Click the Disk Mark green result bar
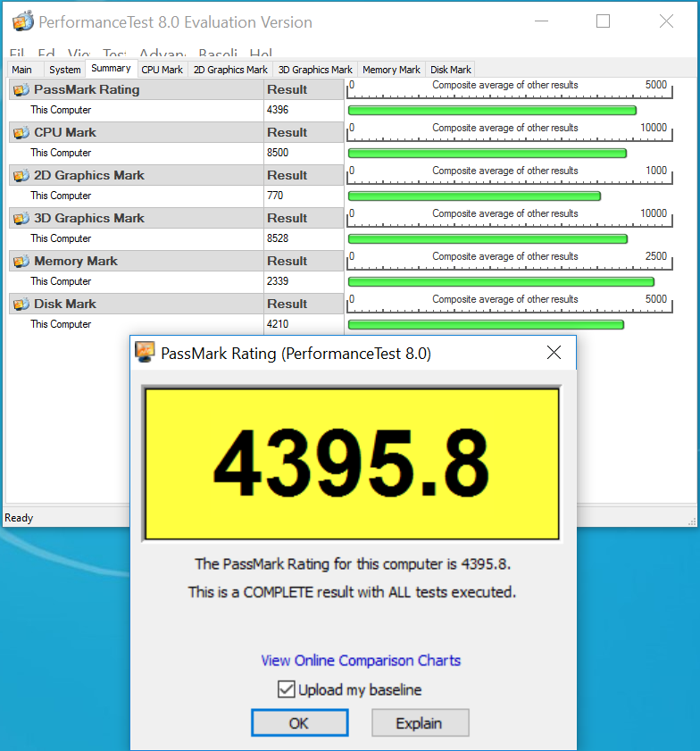The height and width of the screenshot is (751, 700). pos(486,325)
